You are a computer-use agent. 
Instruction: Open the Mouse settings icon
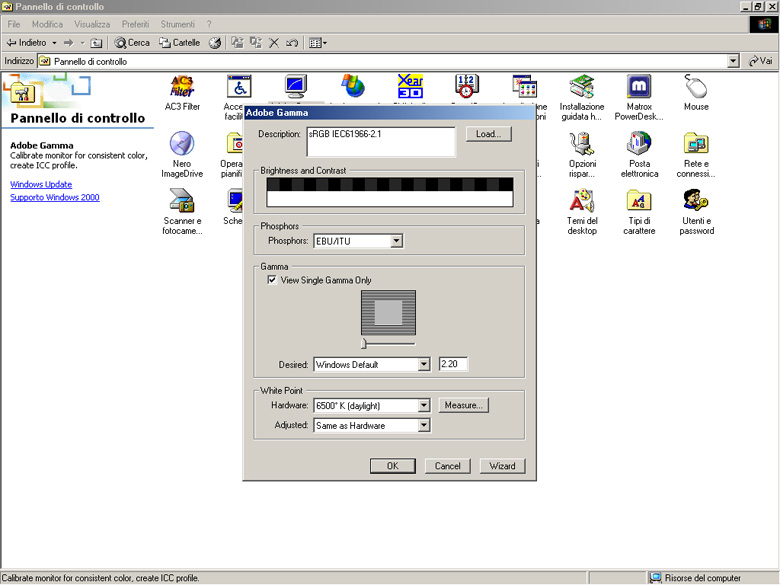[x=696, y=88]
